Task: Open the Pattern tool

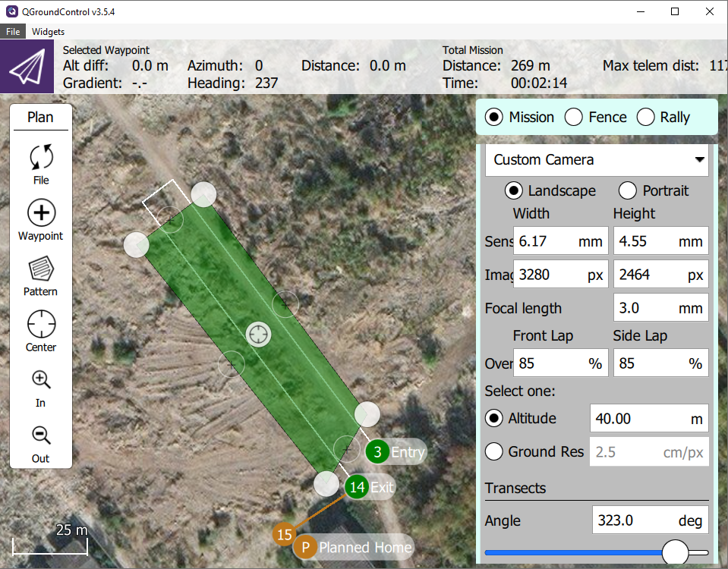Action: (41, 276)
